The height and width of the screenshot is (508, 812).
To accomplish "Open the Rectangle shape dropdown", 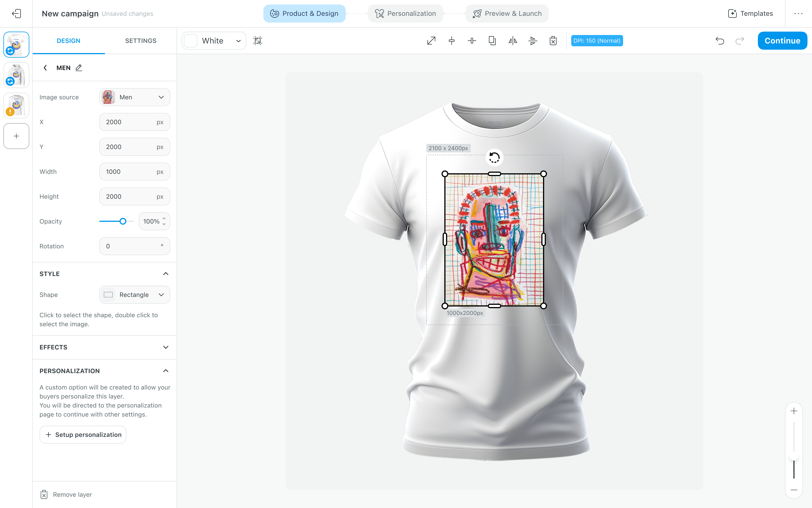I will [x=134, y=295].
